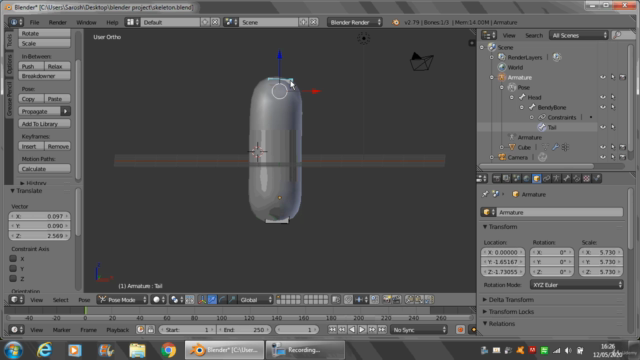The image size is (640, 360).
Task: Paste the flipped pose icon
Action: click(x=429, y=300)
